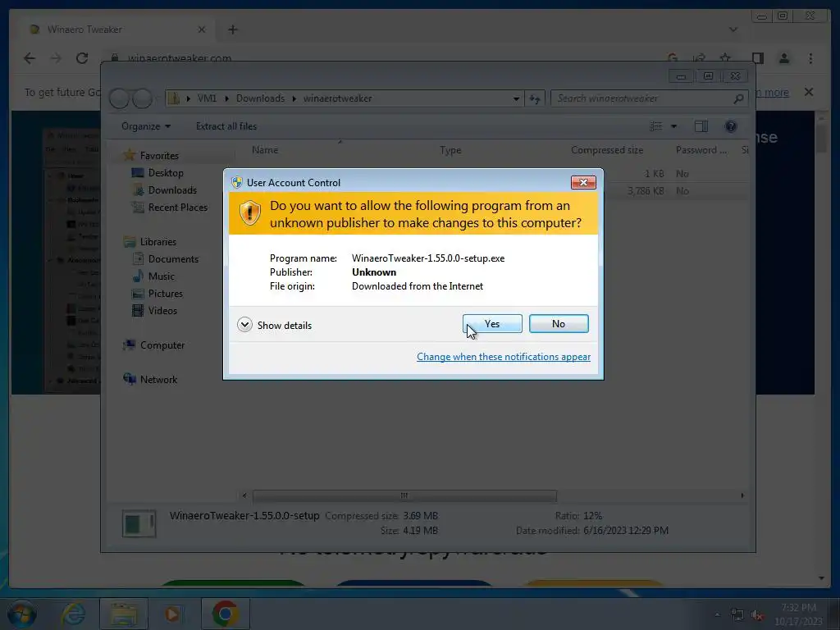Viewport: 840px width, 630px height.
Task: Click the Computer icon in navigation pane
Action: pyautogui.click(x=129, y=345)
